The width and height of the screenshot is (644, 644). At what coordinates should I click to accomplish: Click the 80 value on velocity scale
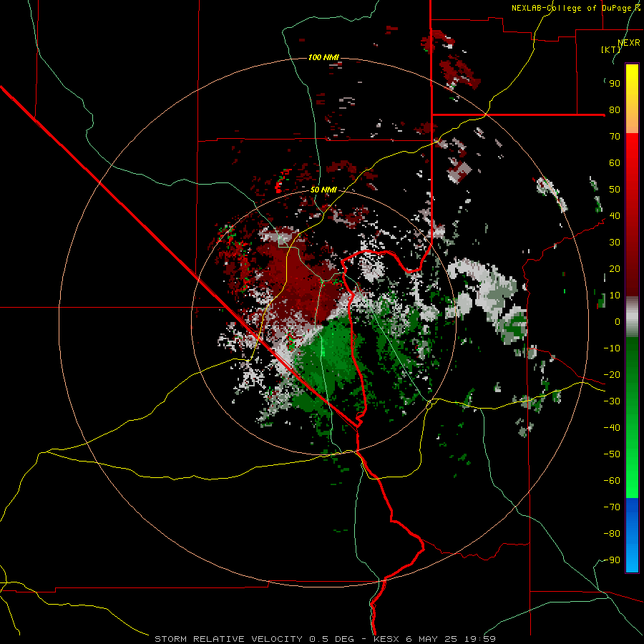615,110
